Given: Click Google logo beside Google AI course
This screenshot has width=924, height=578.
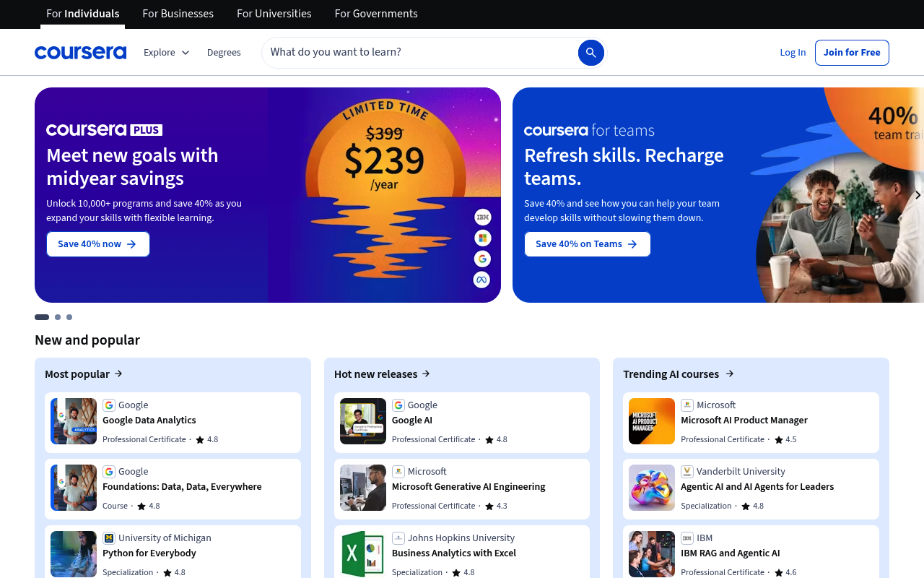Looking at the screenshot, I should pyautogui.click(x=398, y=405).
